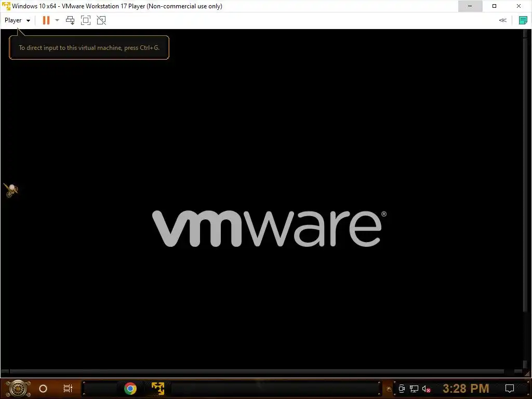Click the vertical scrollbar of the VM view

526,175
